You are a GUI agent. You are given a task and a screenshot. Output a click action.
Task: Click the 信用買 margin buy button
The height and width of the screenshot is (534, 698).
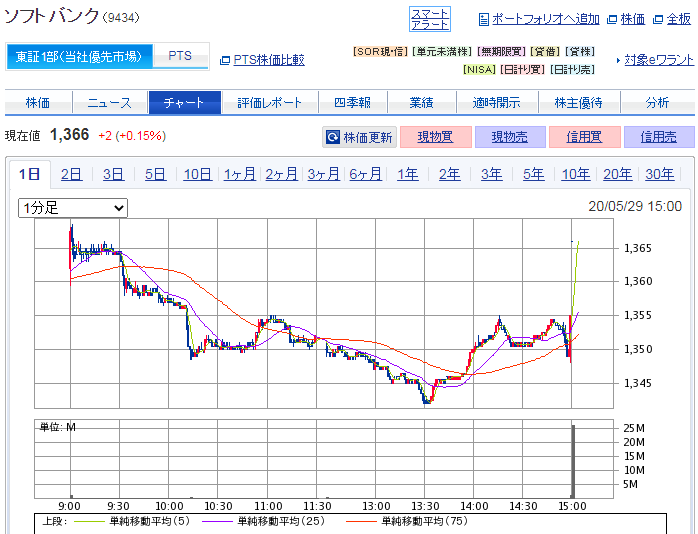tap(584, 137)
